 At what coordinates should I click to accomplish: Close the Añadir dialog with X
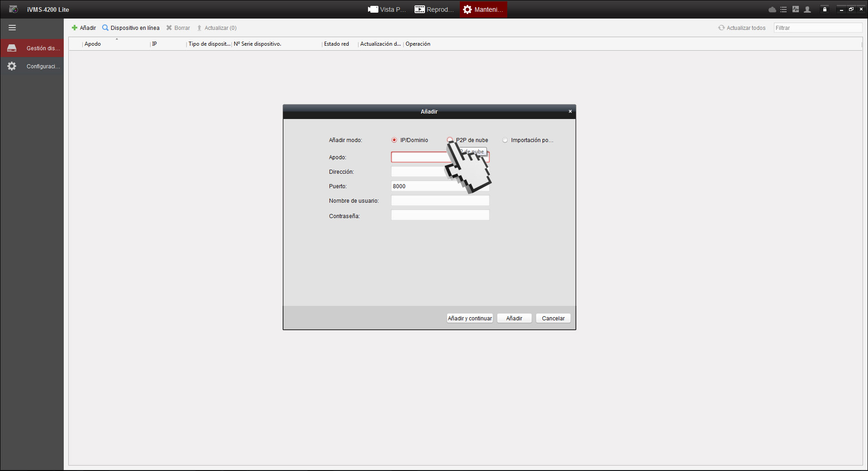(x=570, y=111)
